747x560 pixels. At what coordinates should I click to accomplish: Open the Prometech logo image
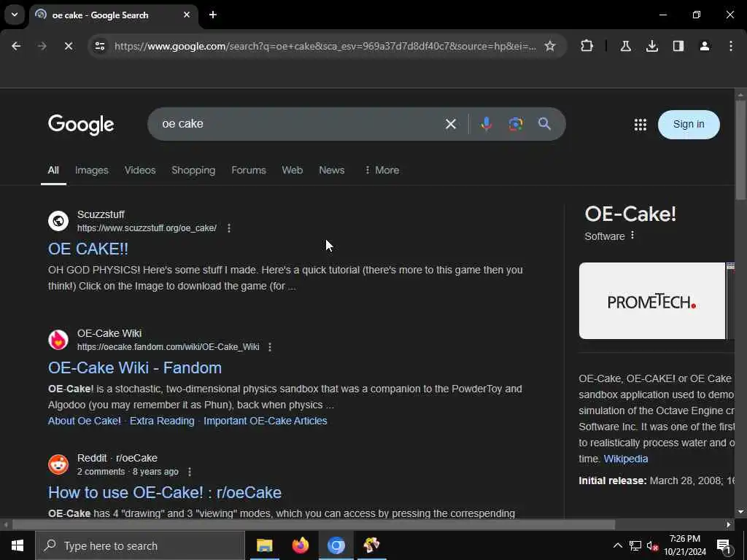[651, 301]
